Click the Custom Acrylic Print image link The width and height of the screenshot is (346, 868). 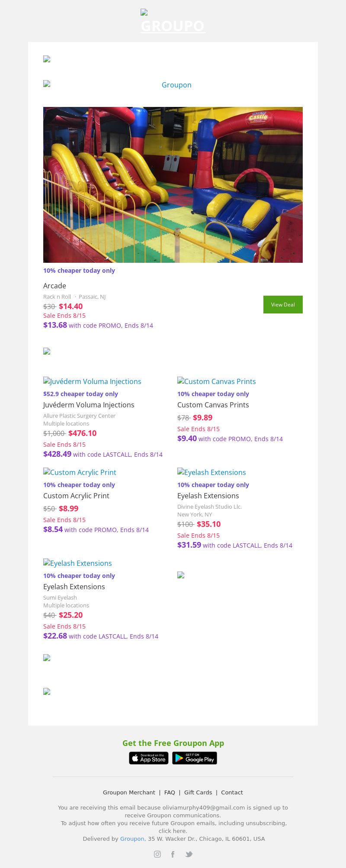tap(80, 472)
